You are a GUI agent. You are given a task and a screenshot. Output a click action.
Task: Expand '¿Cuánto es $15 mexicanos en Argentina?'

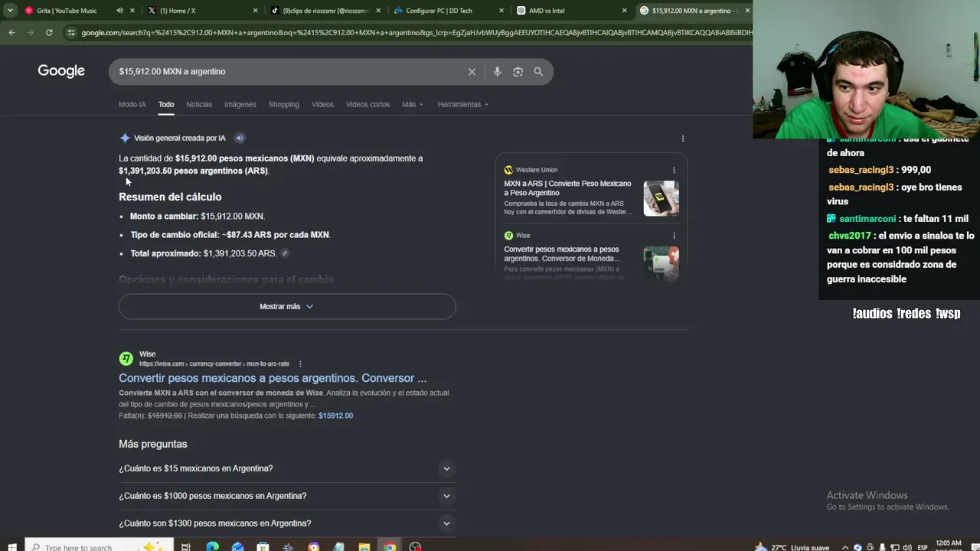(x=287, y=468)
